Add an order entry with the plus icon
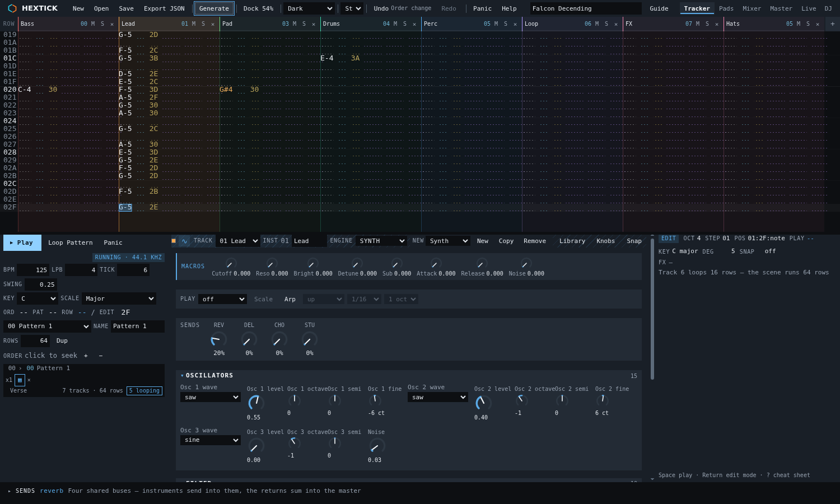The image size is (840, 504). click(x=86, y=356)
